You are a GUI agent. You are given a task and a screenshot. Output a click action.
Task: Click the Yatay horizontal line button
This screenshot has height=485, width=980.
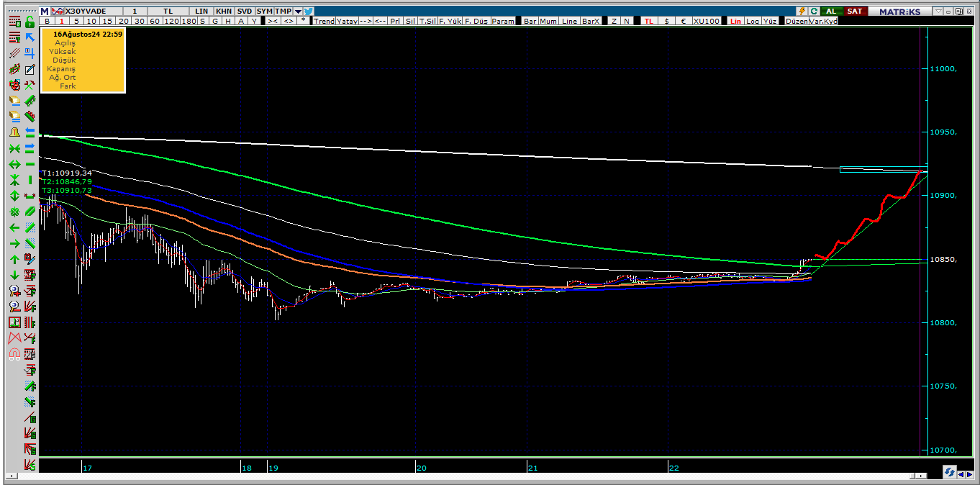click(x=347, y=21)
